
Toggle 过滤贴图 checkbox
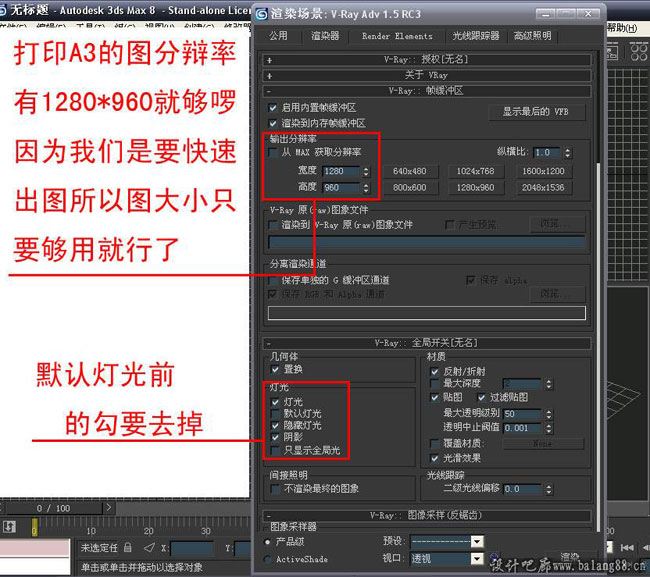click(481, 398)
